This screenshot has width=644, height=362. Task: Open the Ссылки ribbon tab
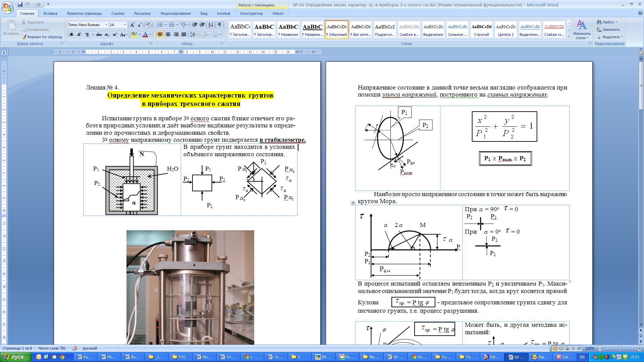tap(118, 13)
